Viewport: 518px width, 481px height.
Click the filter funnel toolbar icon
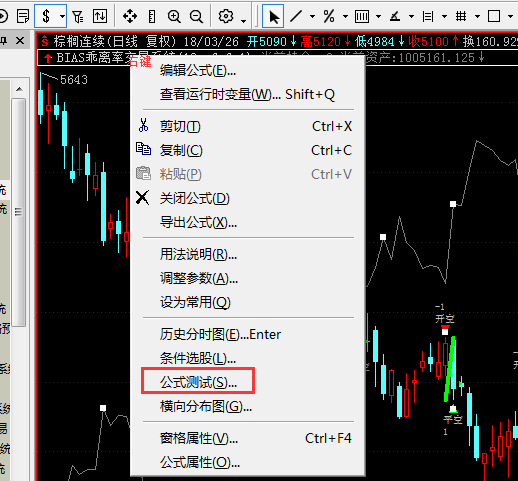(77, 16)
